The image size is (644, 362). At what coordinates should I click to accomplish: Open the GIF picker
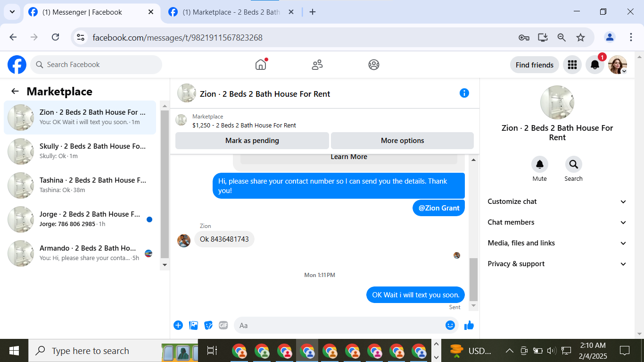point(223,325)
